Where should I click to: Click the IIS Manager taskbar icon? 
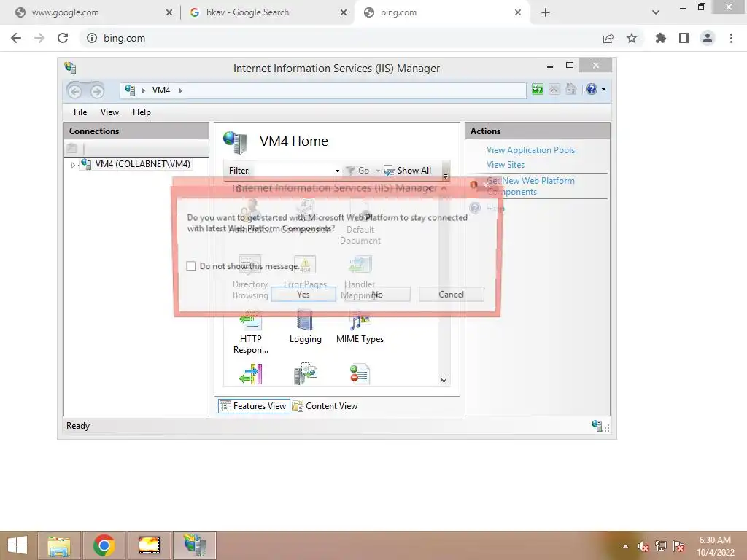194,545
